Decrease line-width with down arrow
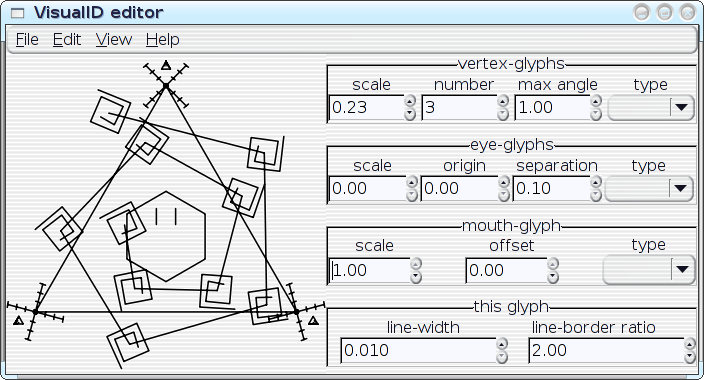Viewport: 704px width, 380px height. [x=502, y=357]
